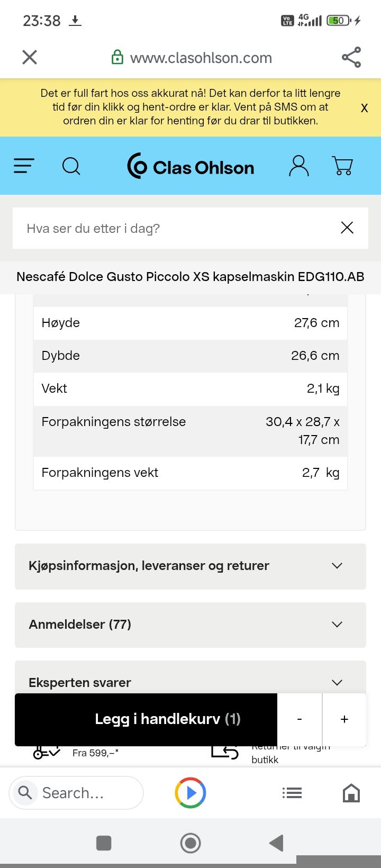Image resolution: width=381 pixels, height=868 pixels.
Task: Tap the search magnifier in the header
Action: point(71,166)
